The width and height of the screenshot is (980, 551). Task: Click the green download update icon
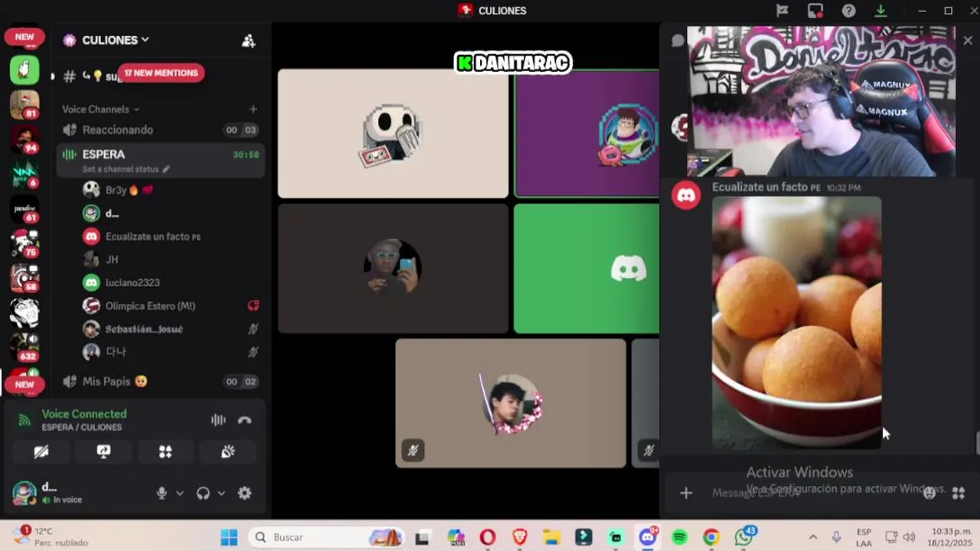pyautogui.click(x=881, y=11)
